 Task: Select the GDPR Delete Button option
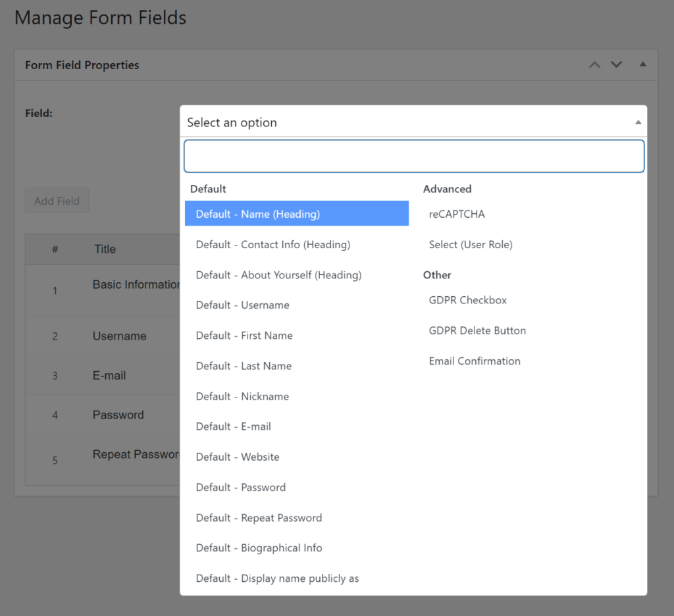pos(477,330)
